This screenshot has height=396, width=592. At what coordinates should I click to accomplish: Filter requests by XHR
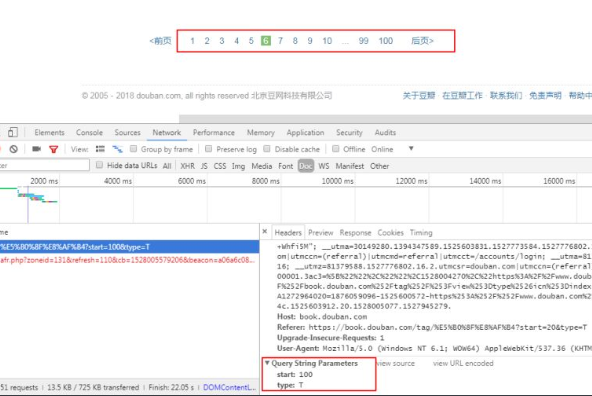tap(188, 166)
